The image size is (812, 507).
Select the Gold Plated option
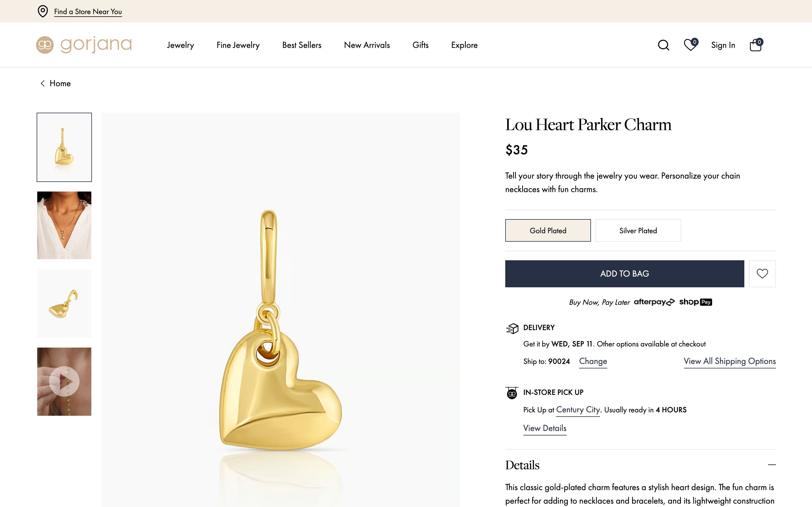click(x=548, y=230)
